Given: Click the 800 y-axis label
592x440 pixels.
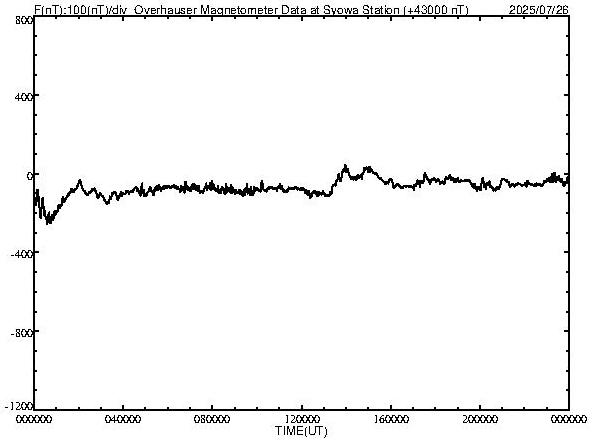Looking at the screenshot, I should click(x=24, y=20).
